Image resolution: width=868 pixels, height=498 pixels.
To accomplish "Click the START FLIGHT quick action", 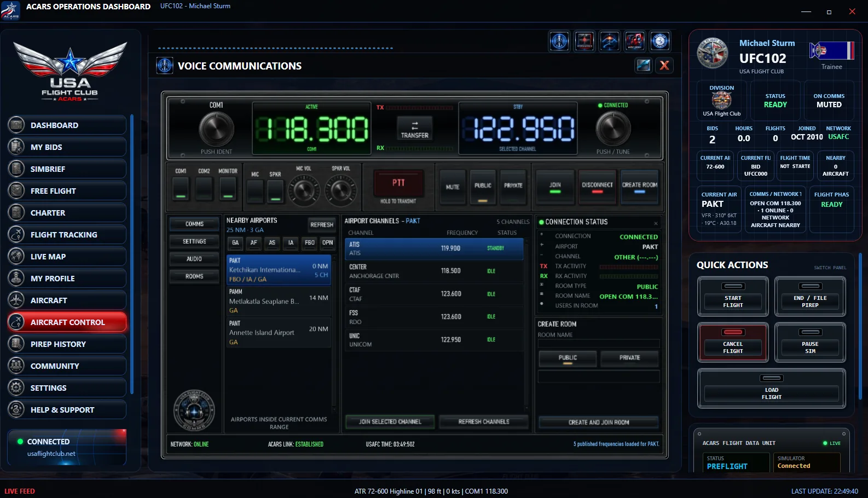I will (x=733, y=297).
